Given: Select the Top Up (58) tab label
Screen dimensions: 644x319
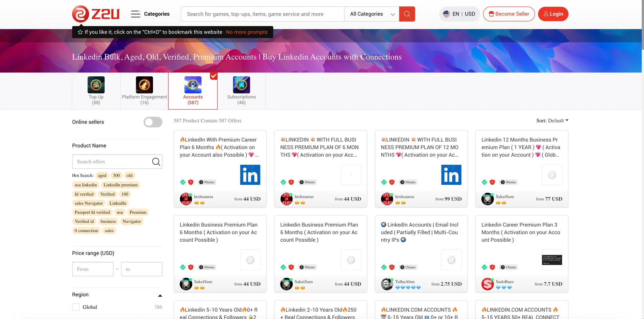Looking at the screenshot, I should 96,100.
